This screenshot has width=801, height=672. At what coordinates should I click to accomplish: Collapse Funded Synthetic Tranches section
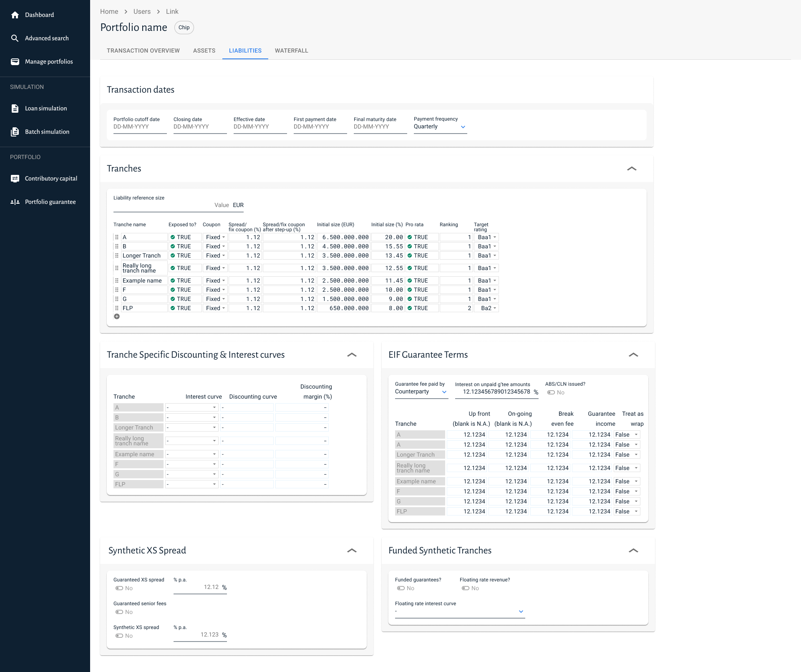click(x=633, y=551)
